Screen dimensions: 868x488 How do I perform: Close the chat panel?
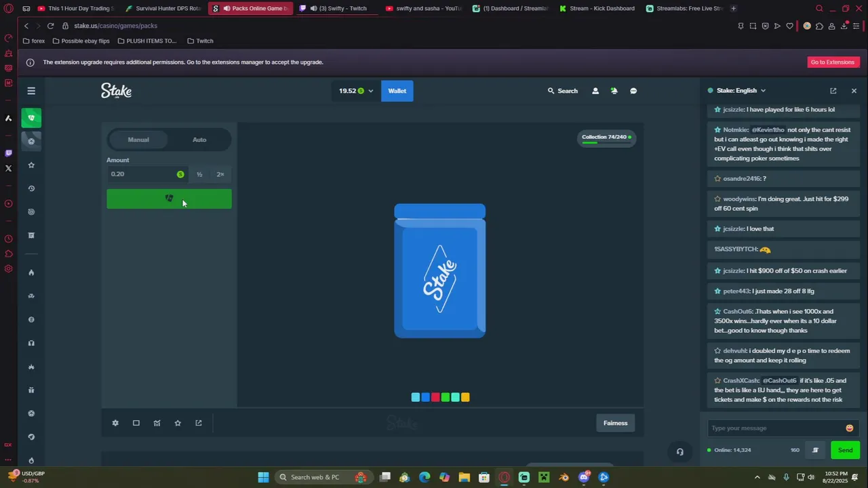854,91
